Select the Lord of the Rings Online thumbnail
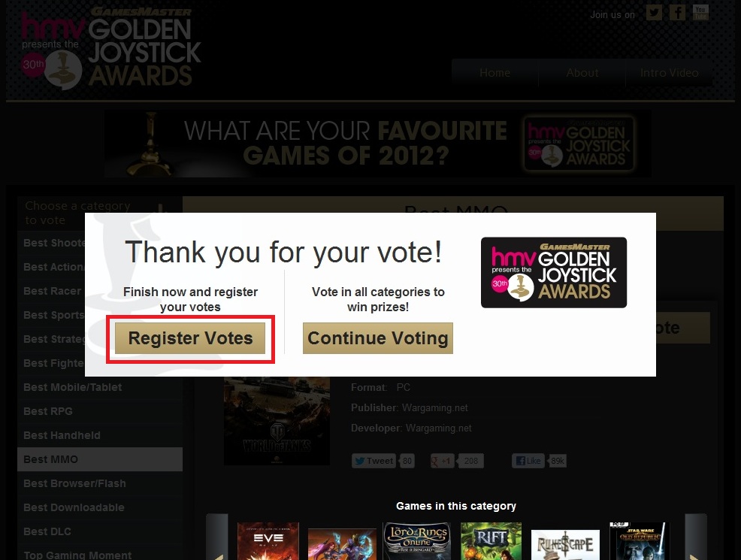The height and width of the screenshot is (560, 741). (x=417, y=541)
